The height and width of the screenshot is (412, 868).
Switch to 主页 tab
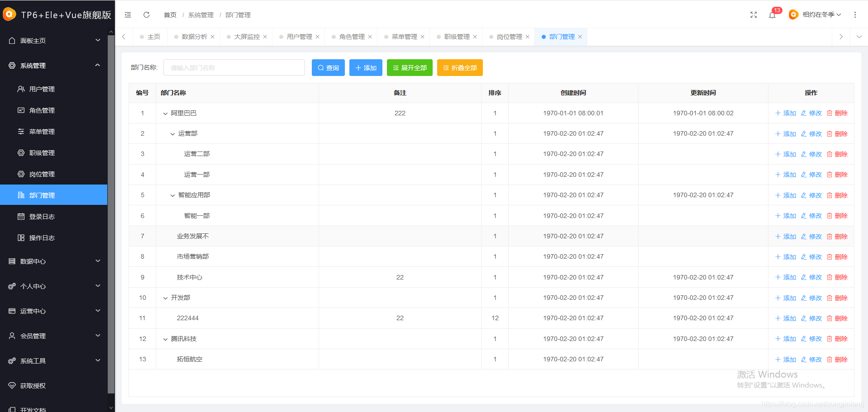tap(150, 37)
